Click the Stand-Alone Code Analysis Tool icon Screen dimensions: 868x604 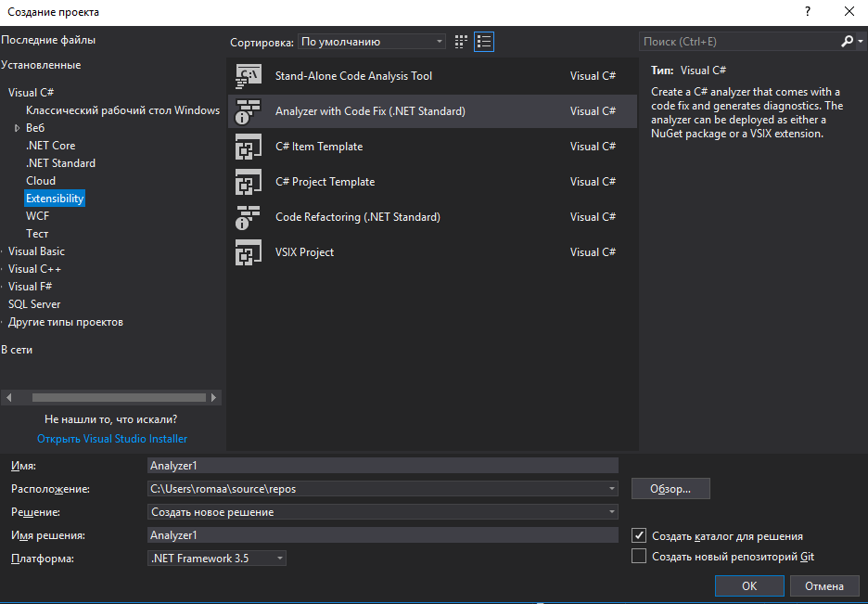pyautogui.click(x=248, y=76)
